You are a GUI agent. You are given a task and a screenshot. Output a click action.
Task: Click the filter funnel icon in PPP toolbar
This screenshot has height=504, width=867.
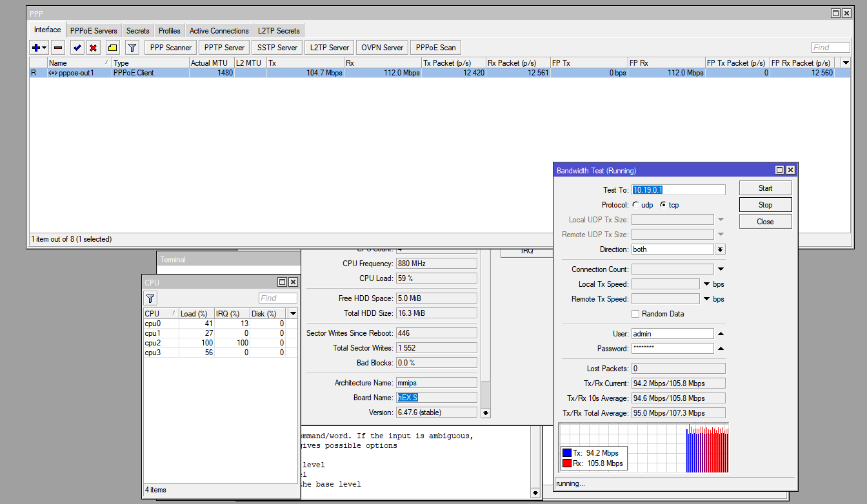pos(132,48)
